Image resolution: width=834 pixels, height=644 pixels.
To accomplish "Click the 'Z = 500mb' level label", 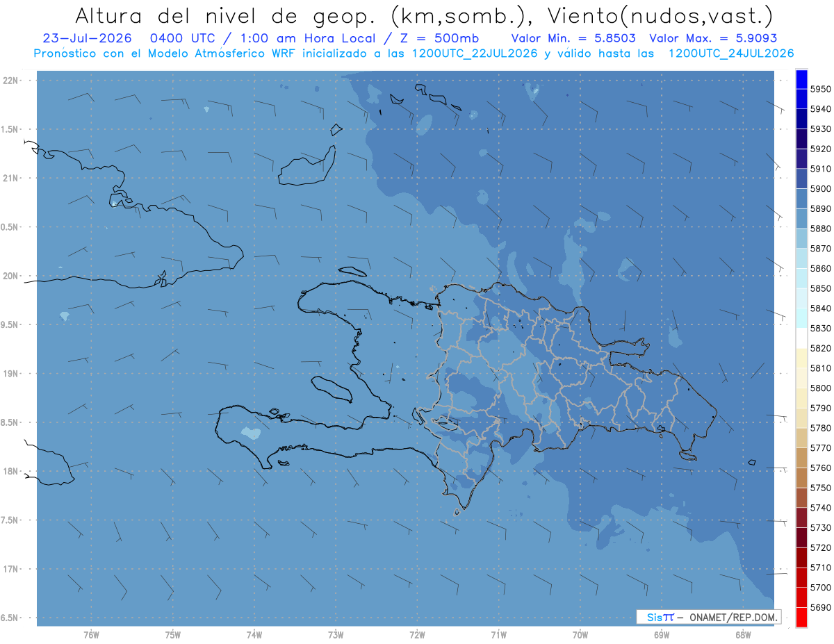I will click(x=435, y=39).
